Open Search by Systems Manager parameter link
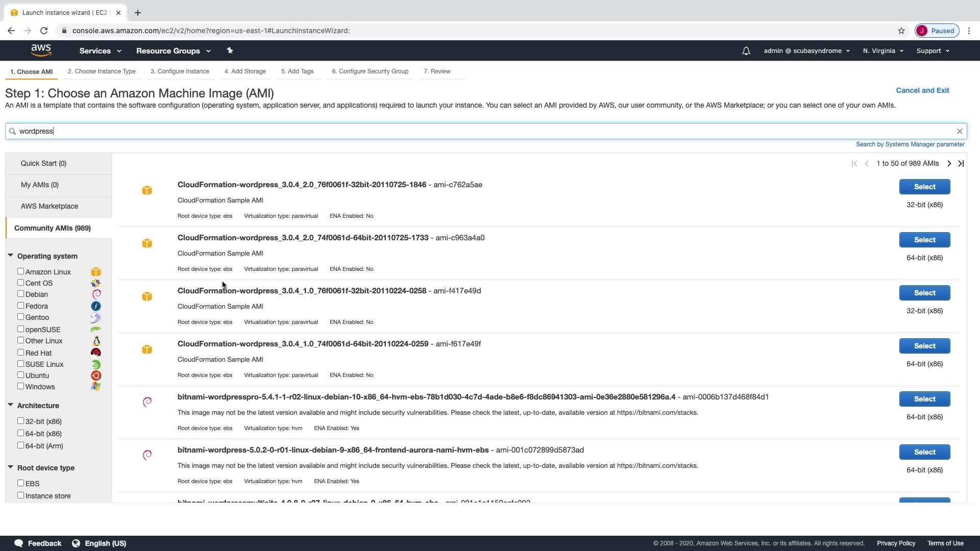 click(910, 144)
